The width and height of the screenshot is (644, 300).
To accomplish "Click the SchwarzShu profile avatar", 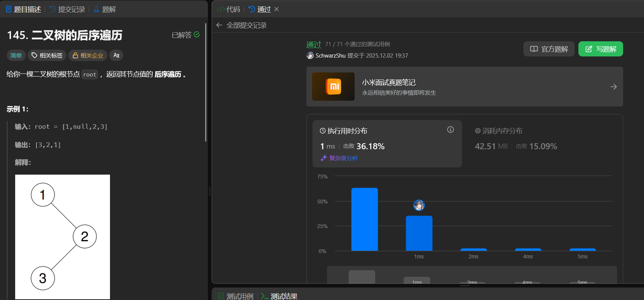I will pyautogui.click(x=310, y=56).
